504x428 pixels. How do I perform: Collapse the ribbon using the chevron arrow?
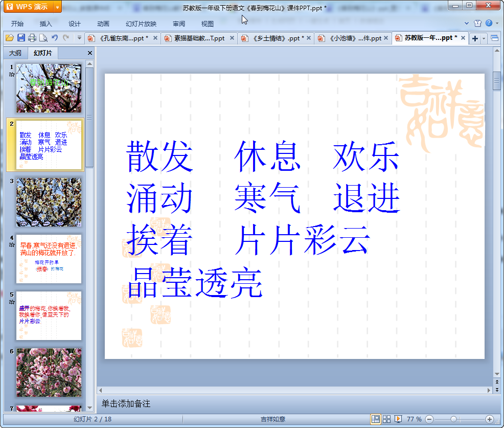467,23
